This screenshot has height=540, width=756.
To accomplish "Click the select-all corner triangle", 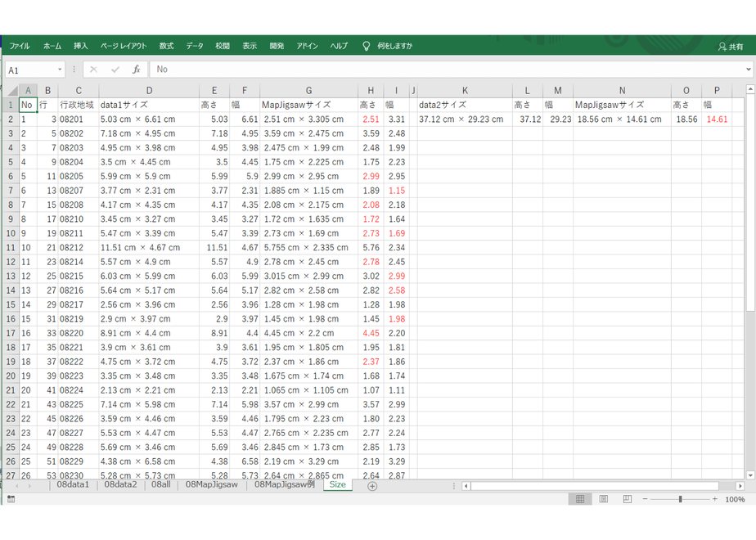I will [12, 91].
